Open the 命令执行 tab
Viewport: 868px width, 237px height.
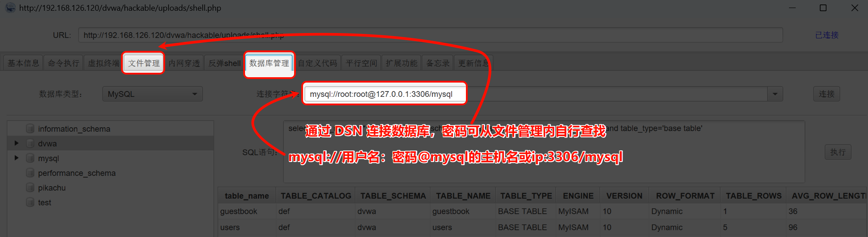click(63, 63)
